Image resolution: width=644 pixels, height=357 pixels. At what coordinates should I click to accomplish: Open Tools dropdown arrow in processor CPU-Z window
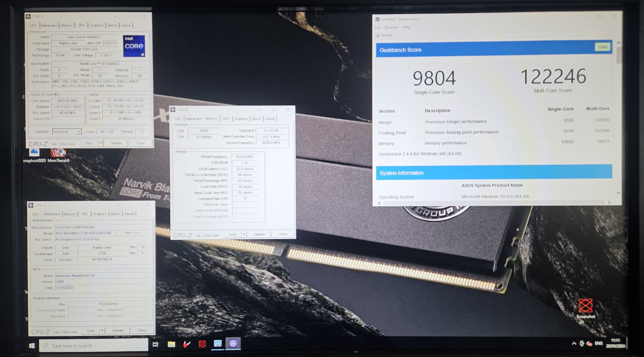coord(100,143)
